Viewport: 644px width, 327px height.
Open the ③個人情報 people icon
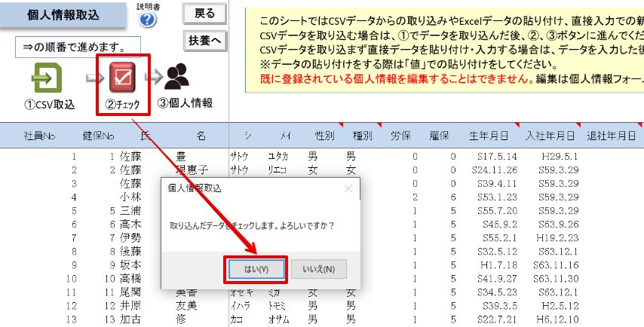177,77
